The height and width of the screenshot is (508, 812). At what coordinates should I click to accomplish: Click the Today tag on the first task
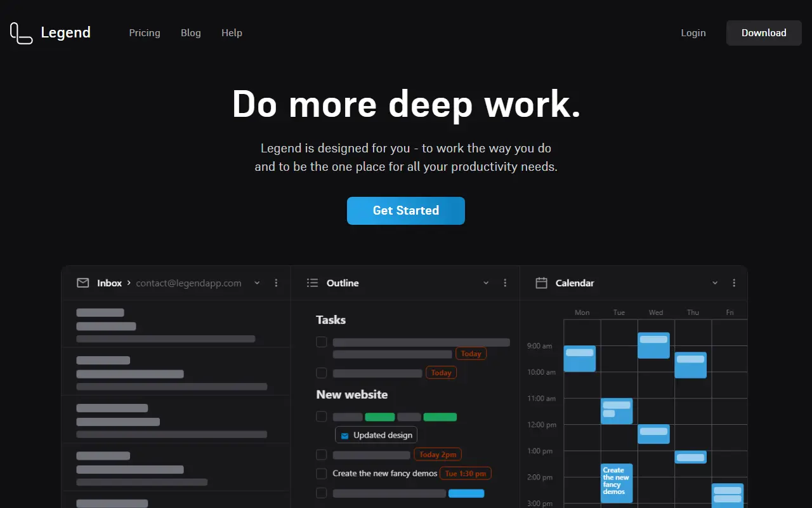[x=471, y=354]
